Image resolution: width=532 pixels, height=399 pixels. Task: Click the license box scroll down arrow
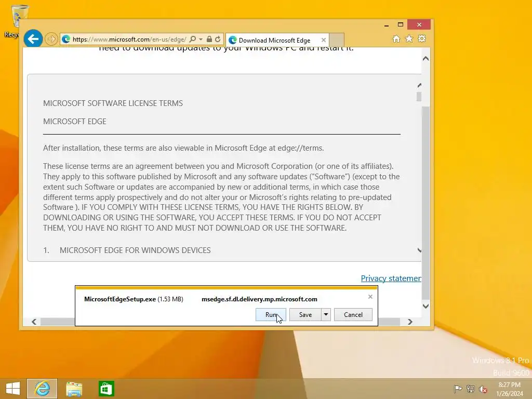[419, 250]
